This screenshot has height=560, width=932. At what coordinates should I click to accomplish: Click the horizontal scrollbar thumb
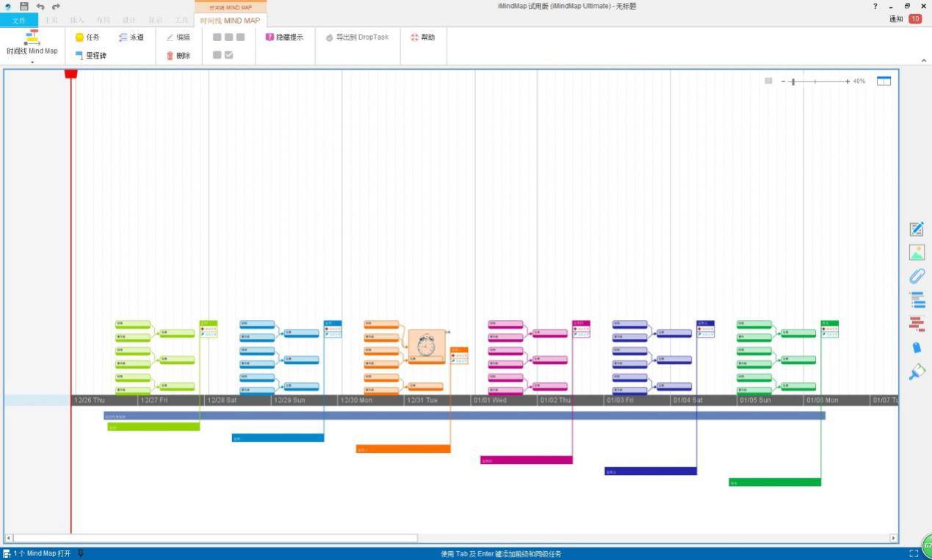click(x=215, y=538)
